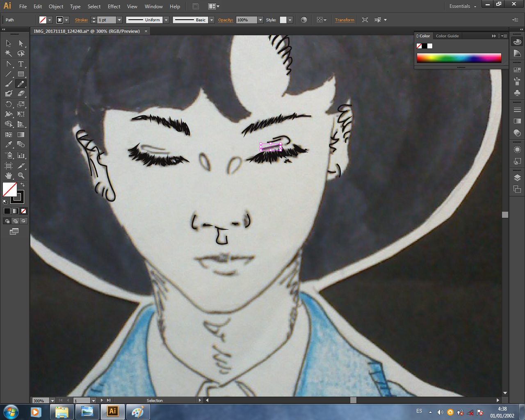
Task: Click the Opacity link in control bar
Action: pyautogui.click(x=226, y=20)
